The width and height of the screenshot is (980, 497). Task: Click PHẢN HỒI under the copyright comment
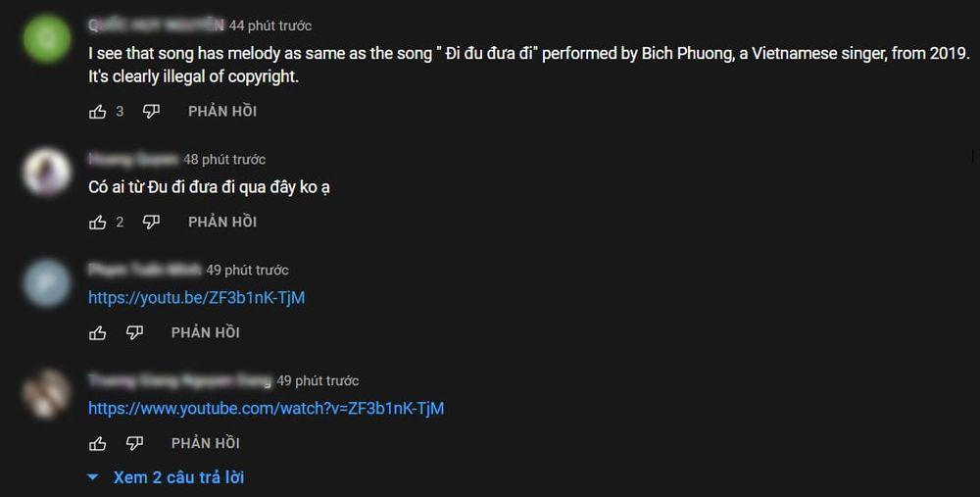pyautogui.click(x=222, y=112)
